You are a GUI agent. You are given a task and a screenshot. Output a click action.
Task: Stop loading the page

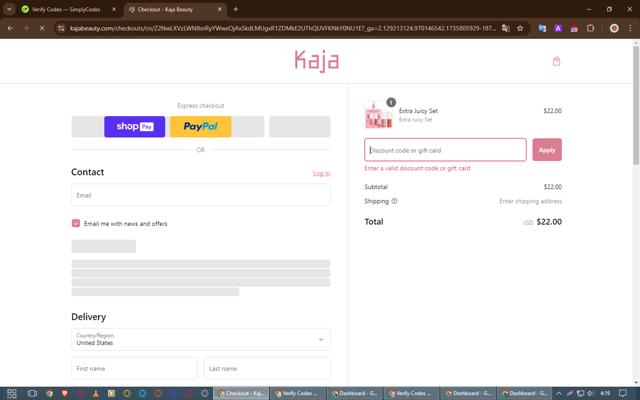[42, 28]
